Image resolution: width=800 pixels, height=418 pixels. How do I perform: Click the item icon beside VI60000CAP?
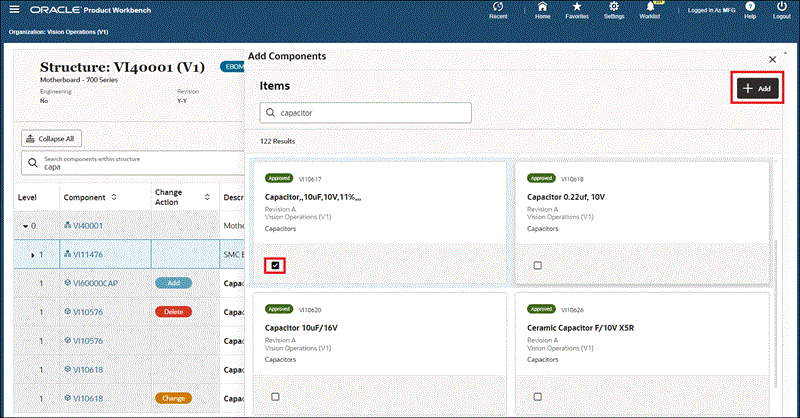point(67,283)
